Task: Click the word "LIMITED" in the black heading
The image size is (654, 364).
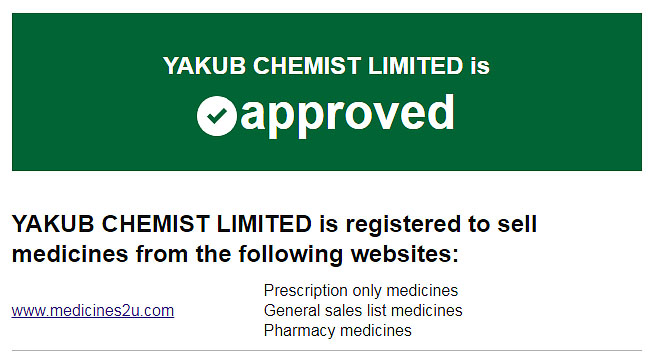Action: point(264,224)
